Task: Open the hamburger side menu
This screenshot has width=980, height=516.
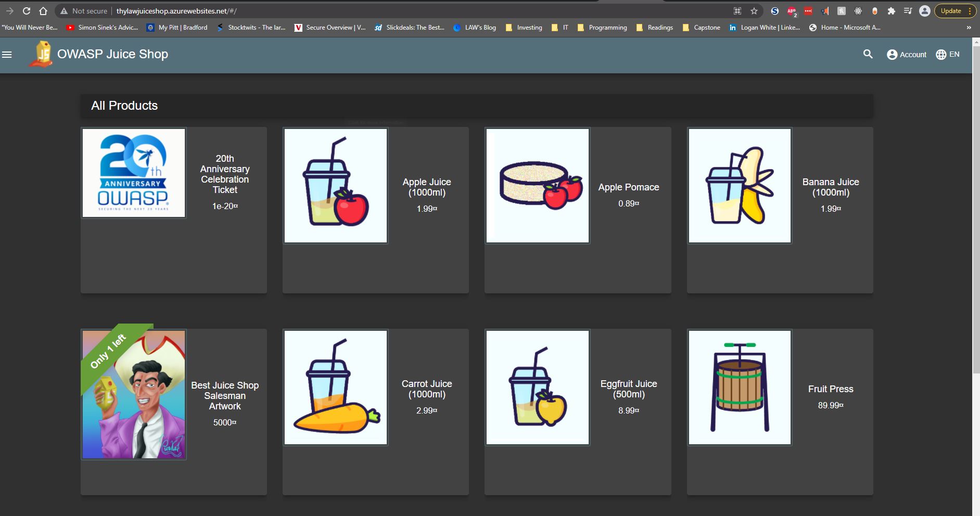Action: tap(7, 54)
